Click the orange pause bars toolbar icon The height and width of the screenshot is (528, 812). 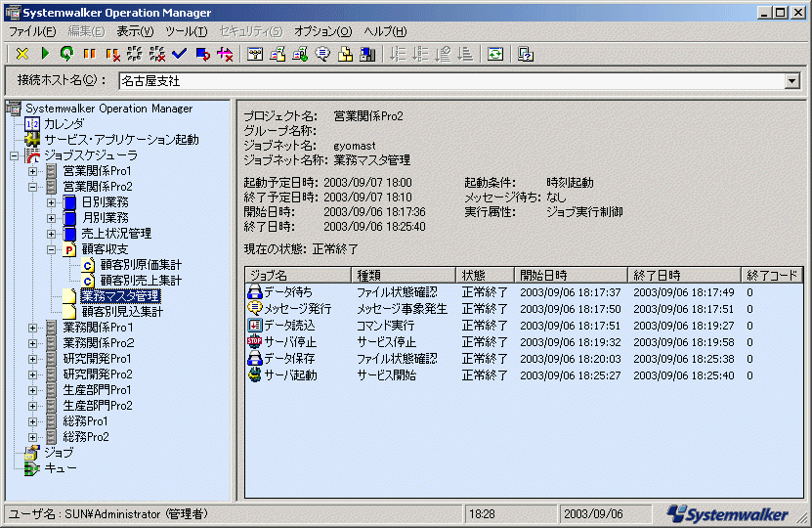tap(90, 54)
